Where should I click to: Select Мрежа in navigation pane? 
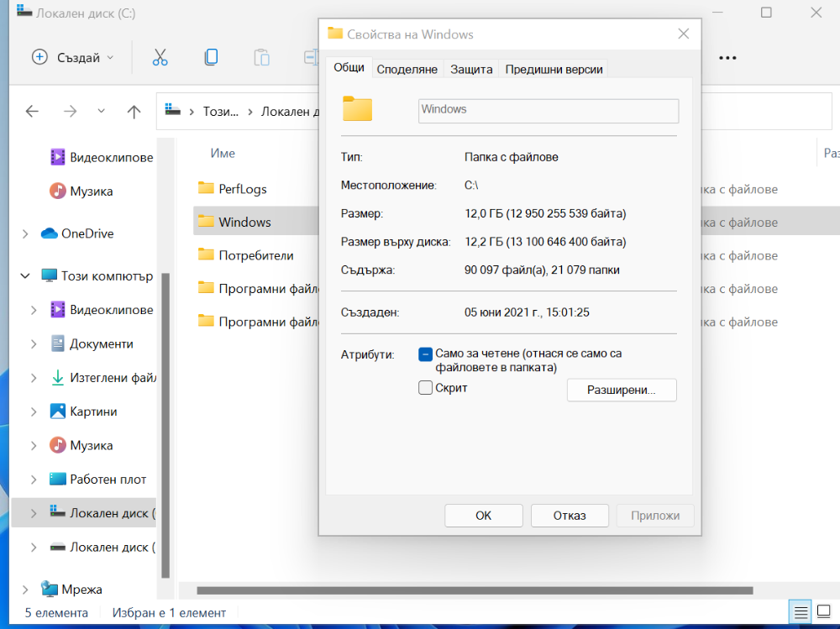(x=71, y=589)
